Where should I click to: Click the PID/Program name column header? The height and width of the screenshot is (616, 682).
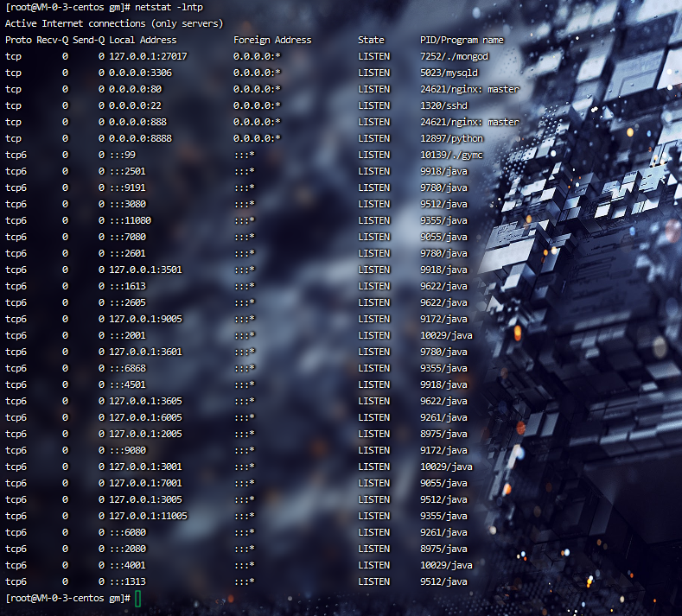(462, 40)
